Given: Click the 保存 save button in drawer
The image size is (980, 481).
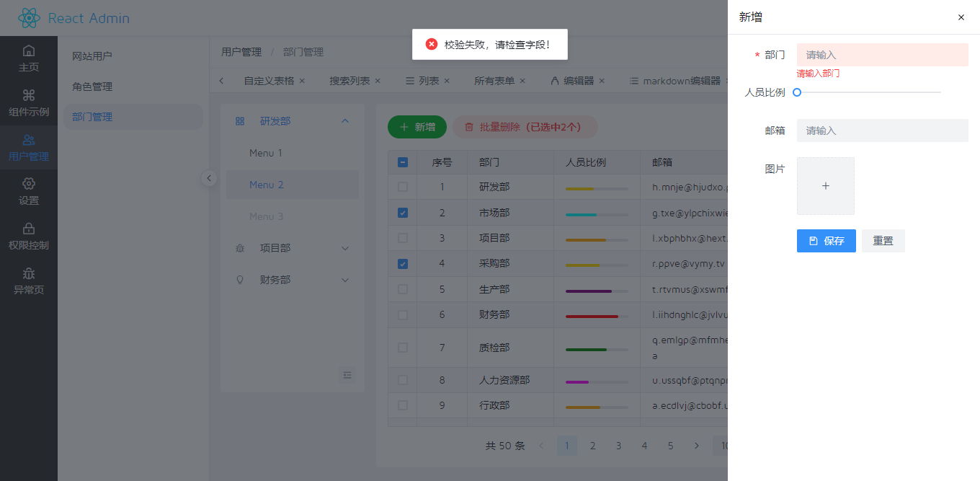Looking at the screenshot, I should (x=826, y=241).
